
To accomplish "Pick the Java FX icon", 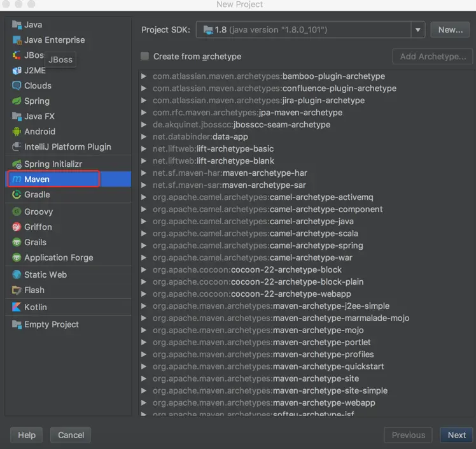I will 17,116.
